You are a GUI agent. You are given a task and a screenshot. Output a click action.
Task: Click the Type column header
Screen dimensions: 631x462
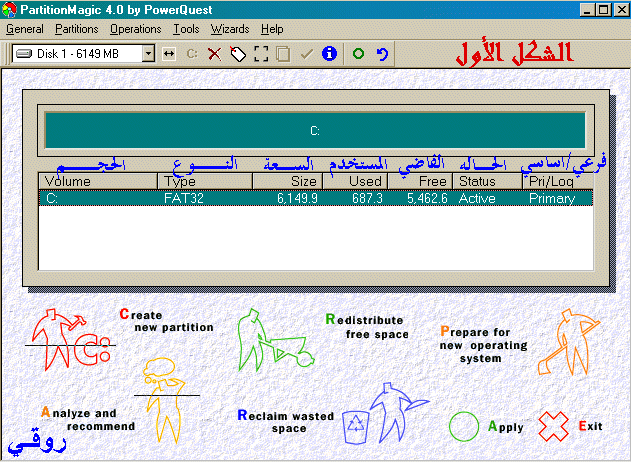pyautogui.click(x=205, y=181)
